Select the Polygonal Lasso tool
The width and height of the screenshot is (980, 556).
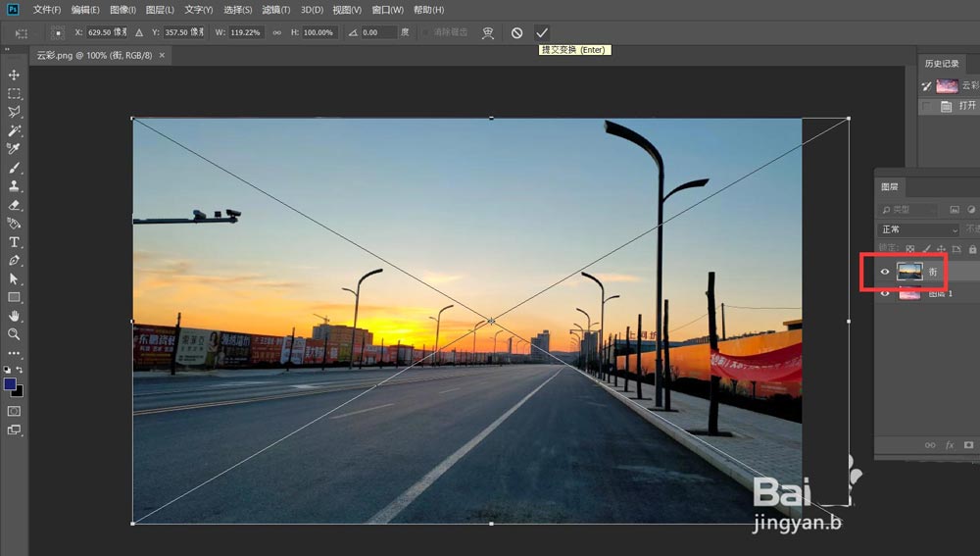point(14,112)
